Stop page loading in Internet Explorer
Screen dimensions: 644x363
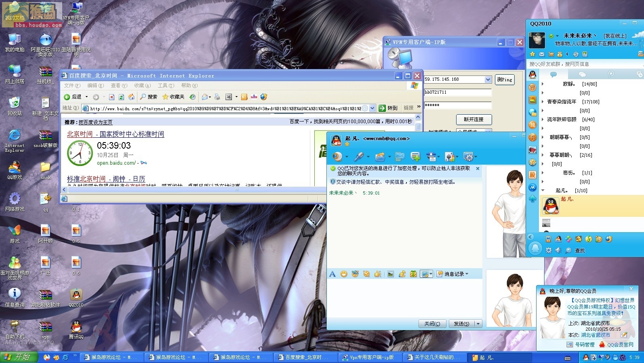tap(112, 97)
